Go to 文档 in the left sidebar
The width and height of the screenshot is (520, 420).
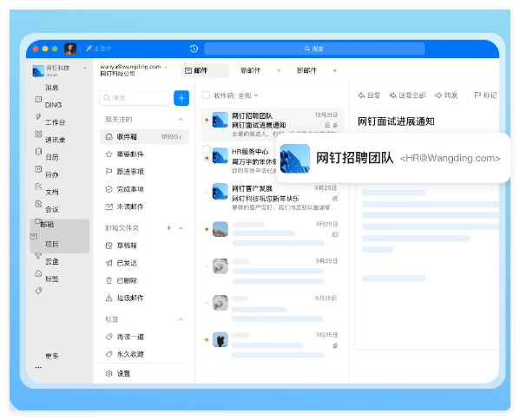click(x=52, y=192)
